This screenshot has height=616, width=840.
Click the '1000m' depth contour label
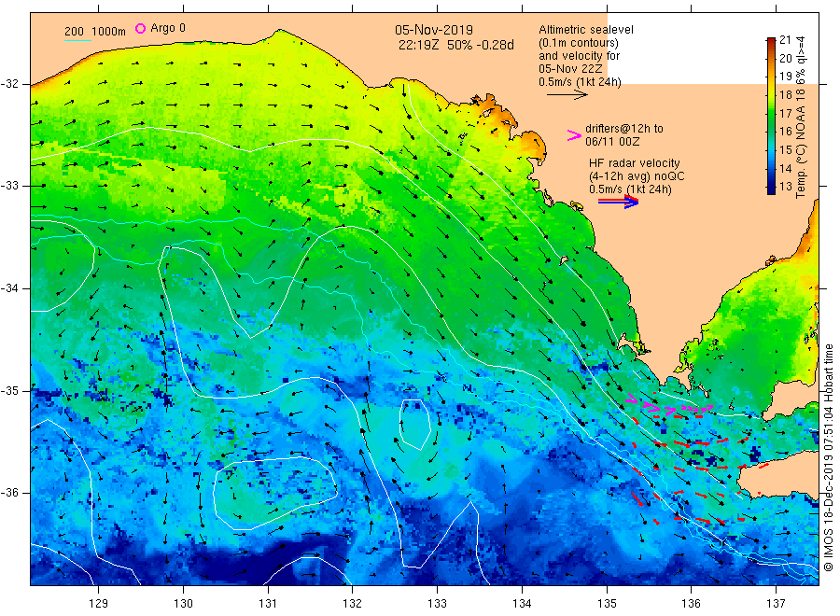[x=109, y=32]
